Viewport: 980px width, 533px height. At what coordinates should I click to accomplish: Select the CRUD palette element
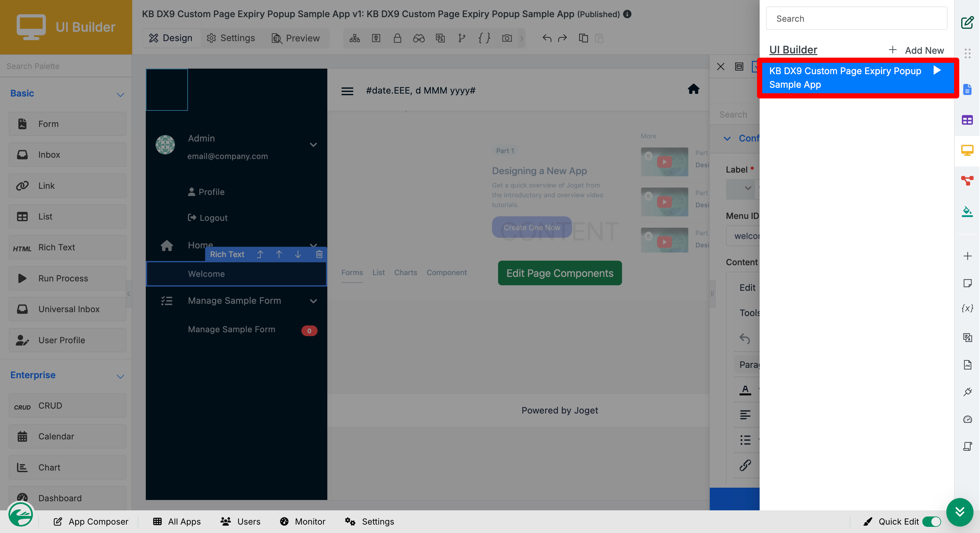click(67, 406)
